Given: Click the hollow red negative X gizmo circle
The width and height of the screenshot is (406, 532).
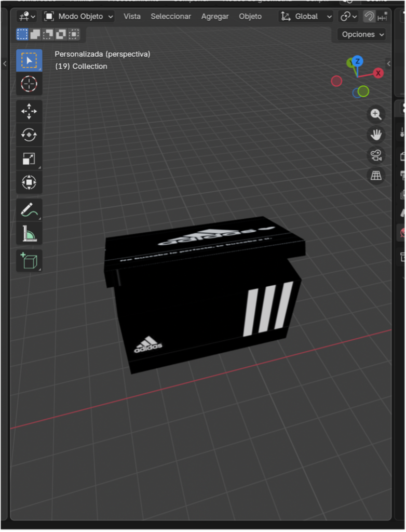Looking at the screenshot, I should pyautogui.click(x=336, y=81).
